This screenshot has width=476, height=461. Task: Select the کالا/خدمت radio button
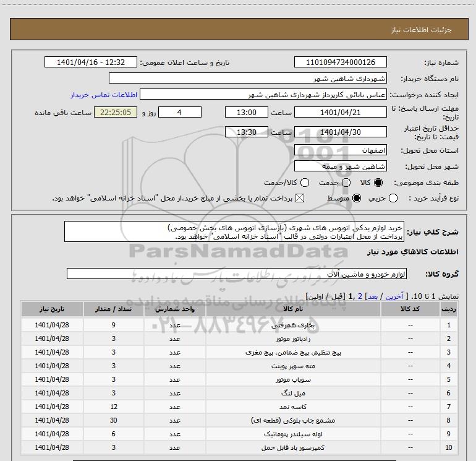point(305,183)
